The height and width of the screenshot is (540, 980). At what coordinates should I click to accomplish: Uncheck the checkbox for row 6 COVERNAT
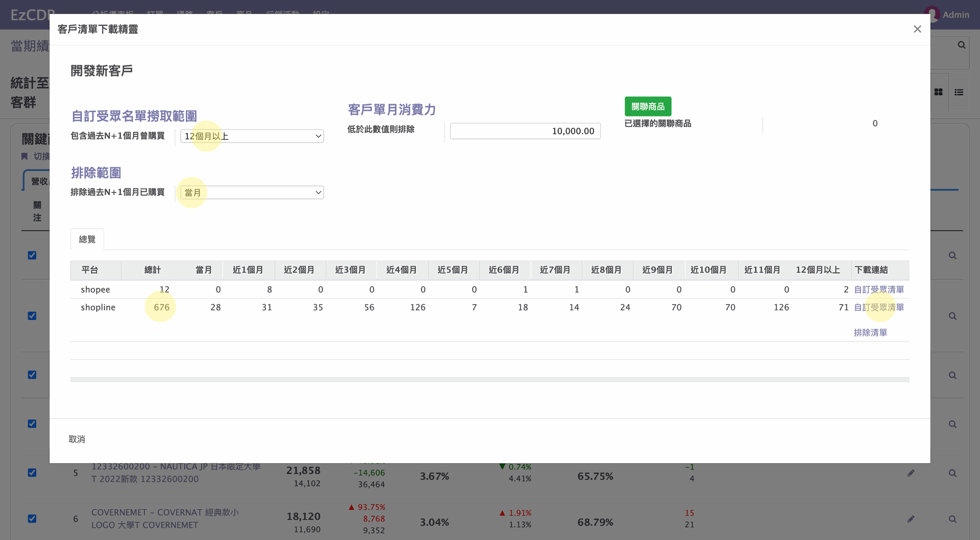pos(32,519)
